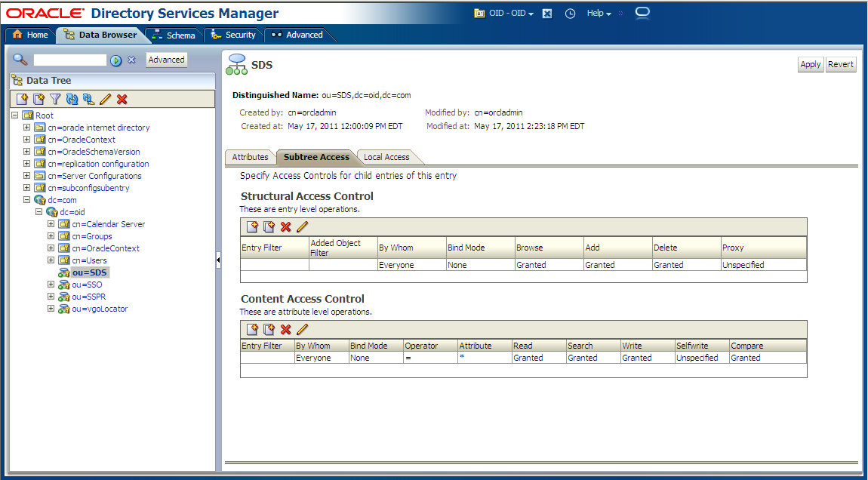
Task: Select the Everyone row in Content Access Control
Action: (523, 358)
